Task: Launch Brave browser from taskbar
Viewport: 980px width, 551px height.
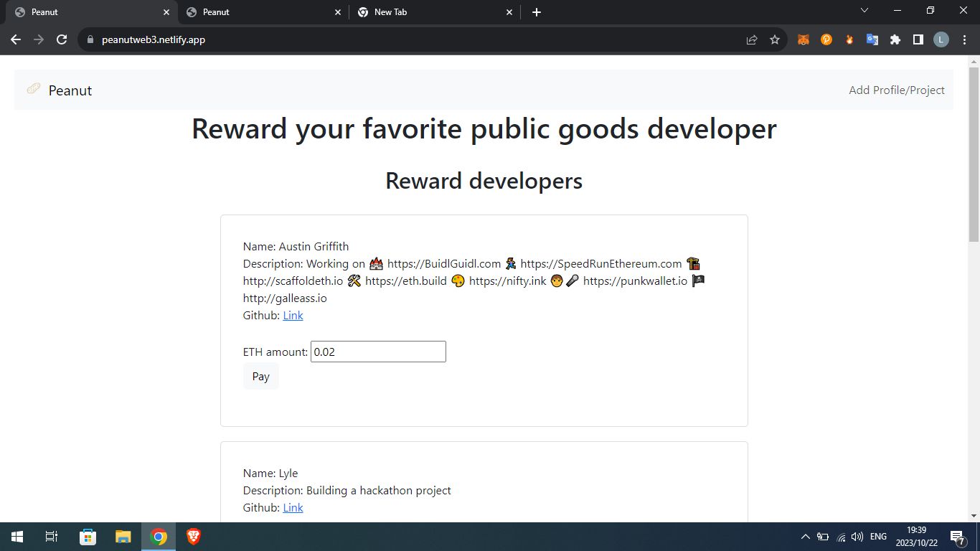Action: click(194, 537)
